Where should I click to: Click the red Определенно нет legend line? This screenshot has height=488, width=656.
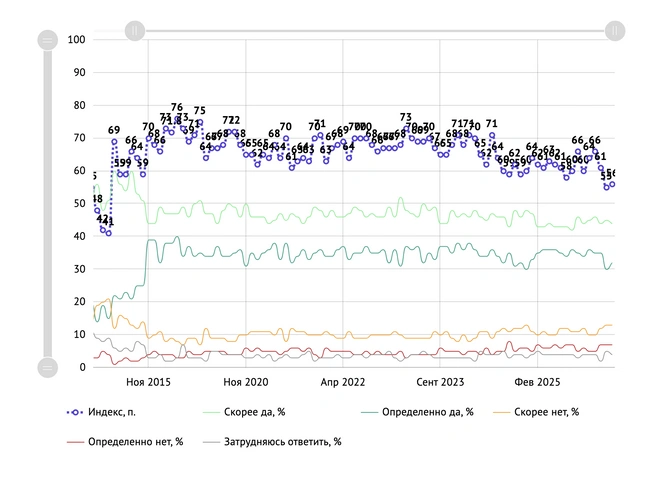[75, 442]
